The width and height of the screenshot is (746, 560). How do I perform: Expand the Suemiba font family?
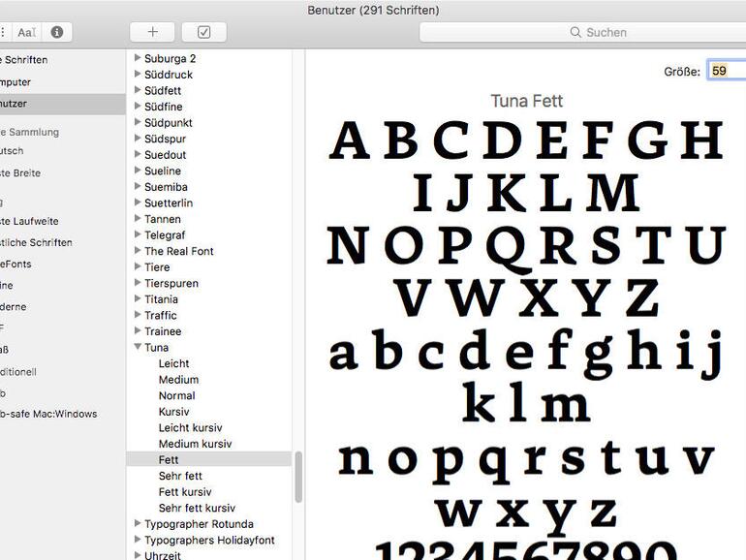click(x=138, y=187)
